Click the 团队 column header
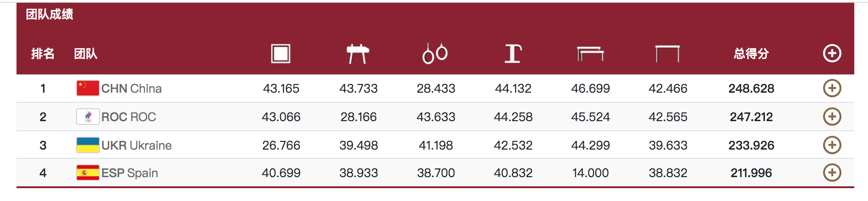The height and width of the screenshot is (201, 868). point(86,54)
